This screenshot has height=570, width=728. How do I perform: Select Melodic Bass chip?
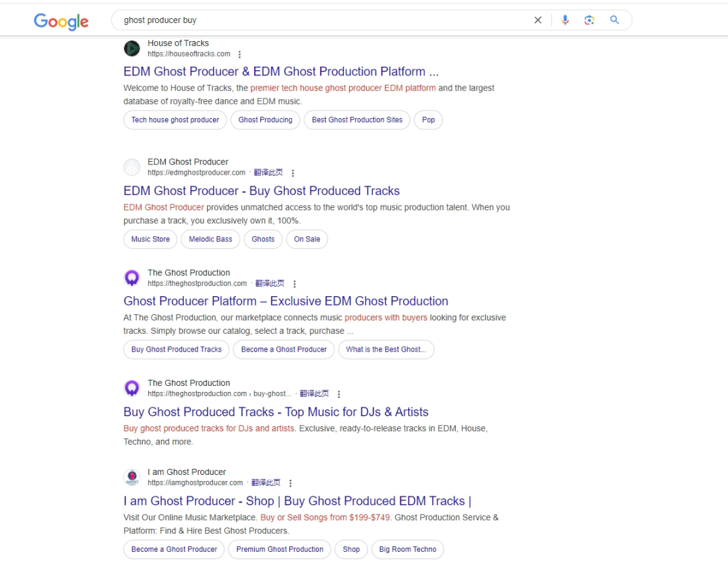point(210,239)
